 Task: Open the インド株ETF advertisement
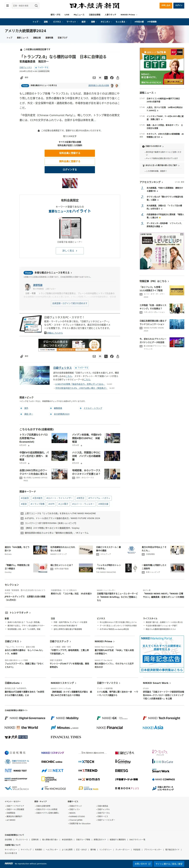162,66
